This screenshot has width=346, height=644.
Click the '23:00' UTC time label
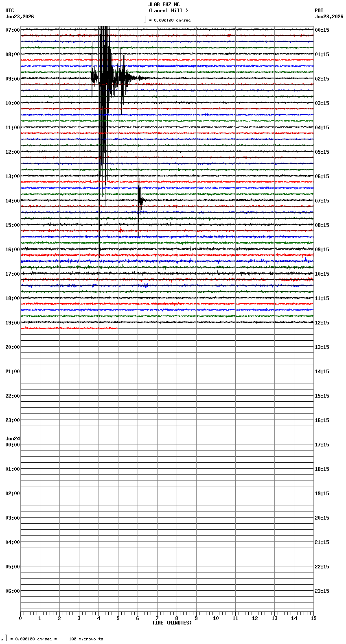[13, 420]
